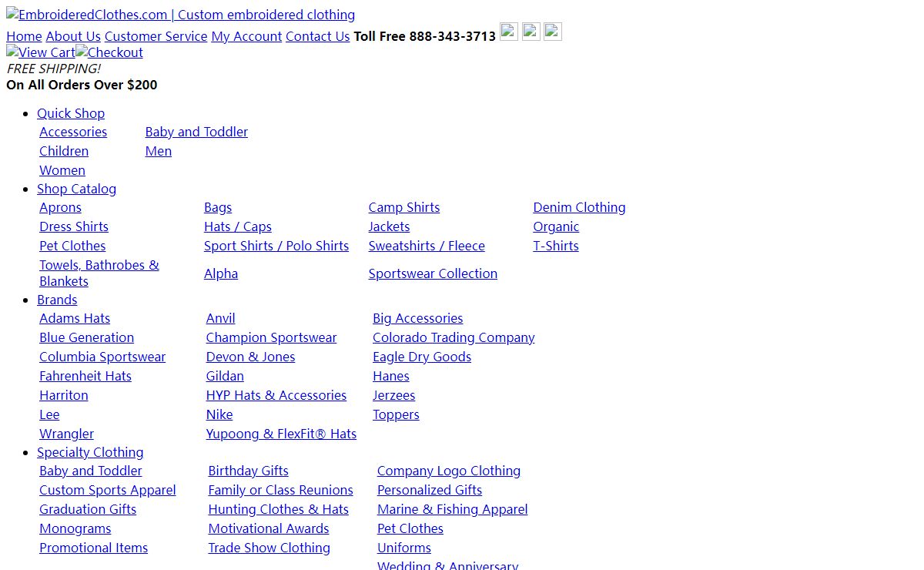Open Sportswear Collection

pyautogui.click(x=433, y=273)
